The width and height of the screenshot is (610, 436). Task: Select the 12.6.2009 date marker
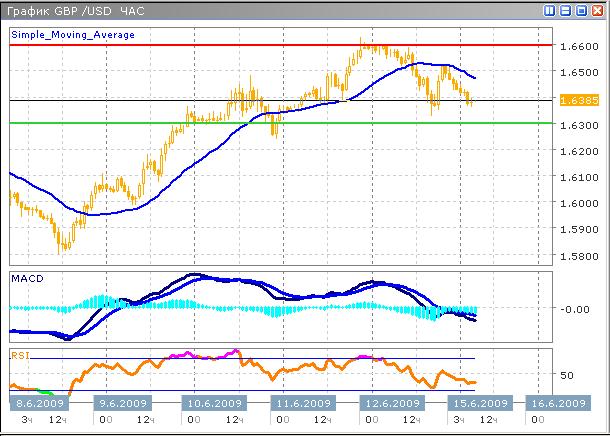[x=392, y=403]
